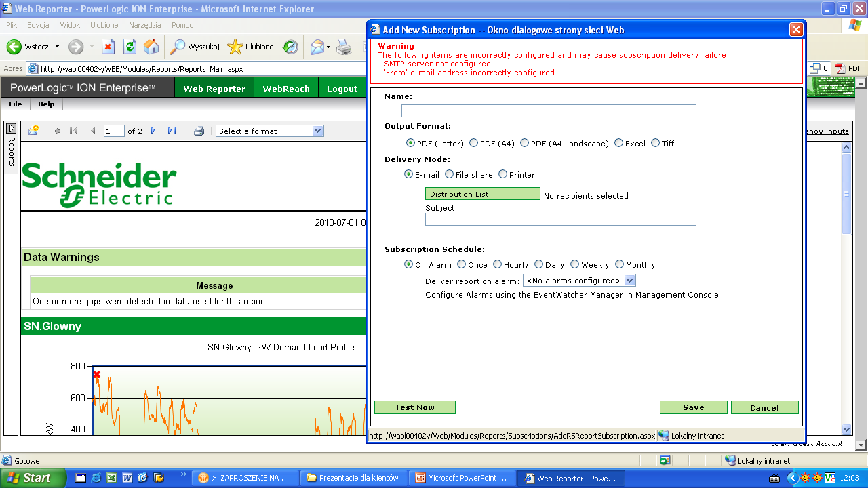868x488 pixels.
Task: Select Once schedule option
Action: pos(462,264)
